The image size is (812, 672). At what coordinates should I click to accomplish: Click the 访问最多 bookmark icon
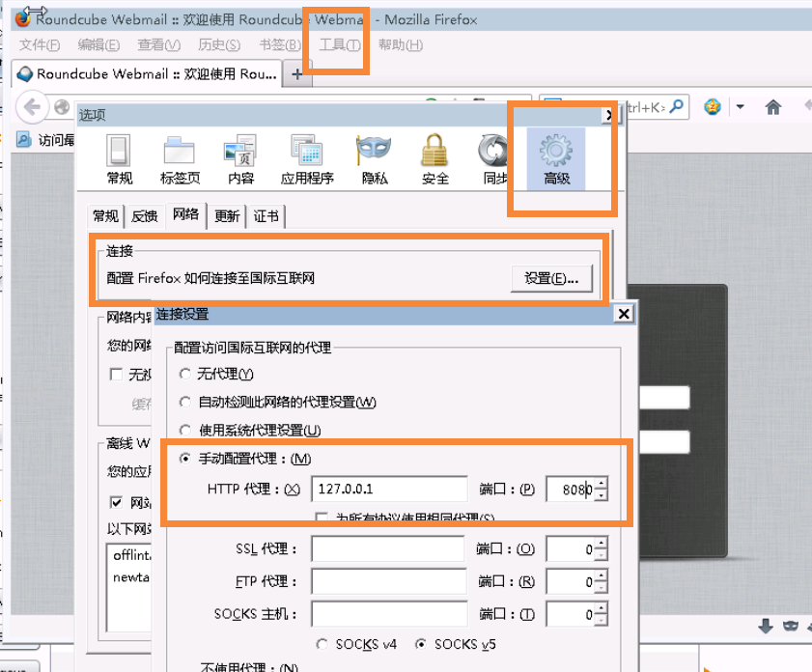point(23,139)
